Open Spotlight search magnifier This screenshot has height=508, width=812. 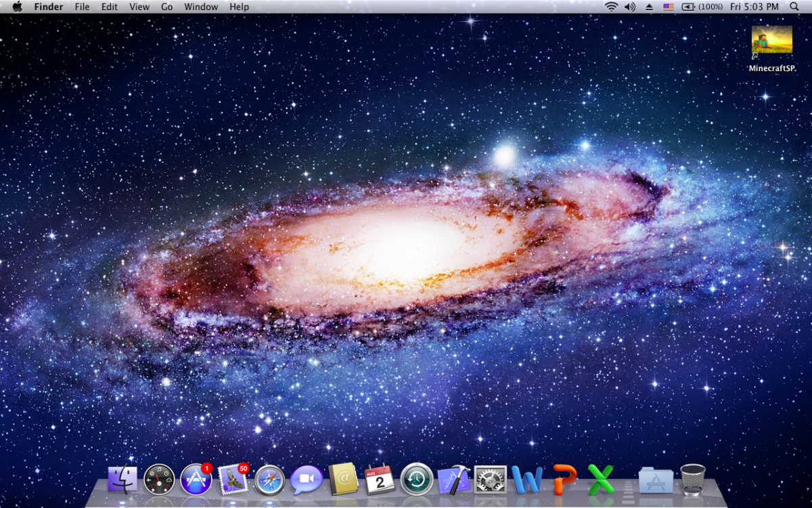(794, 7)
